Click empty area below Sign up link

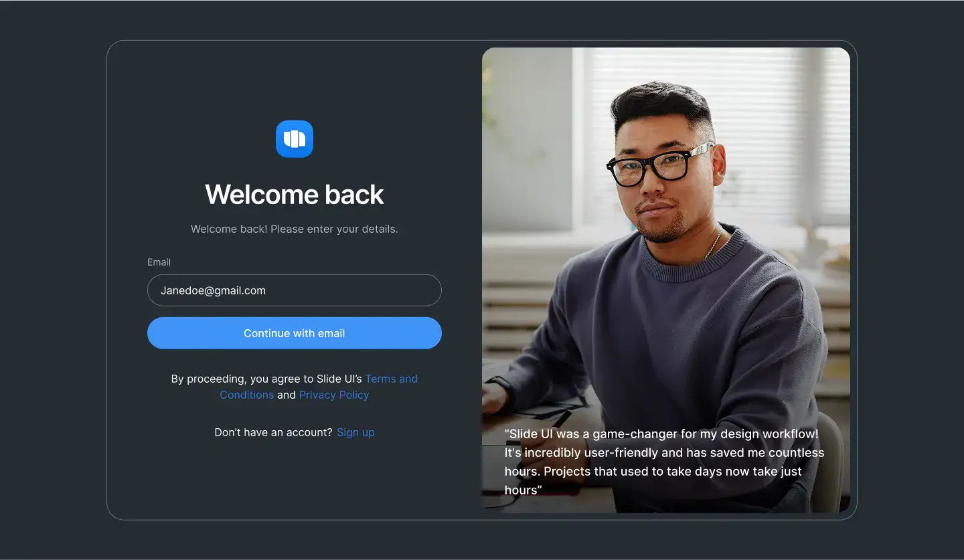pyautogui.click(x=295, y=478)
